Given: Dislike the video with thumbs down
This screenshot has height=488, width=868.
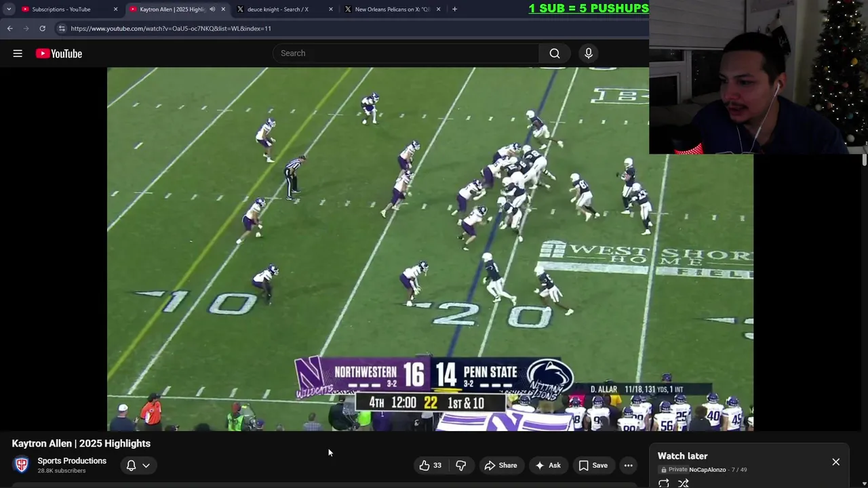Looking at the screenshot, I should click(461, 466).
